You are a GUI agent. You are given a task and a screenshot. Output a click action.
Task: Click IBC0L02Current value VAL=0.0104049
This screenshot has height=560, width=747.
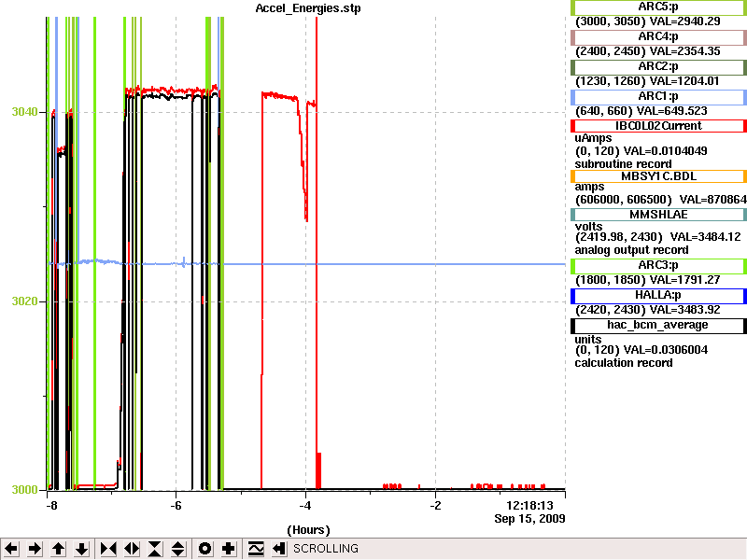[666, 151]
